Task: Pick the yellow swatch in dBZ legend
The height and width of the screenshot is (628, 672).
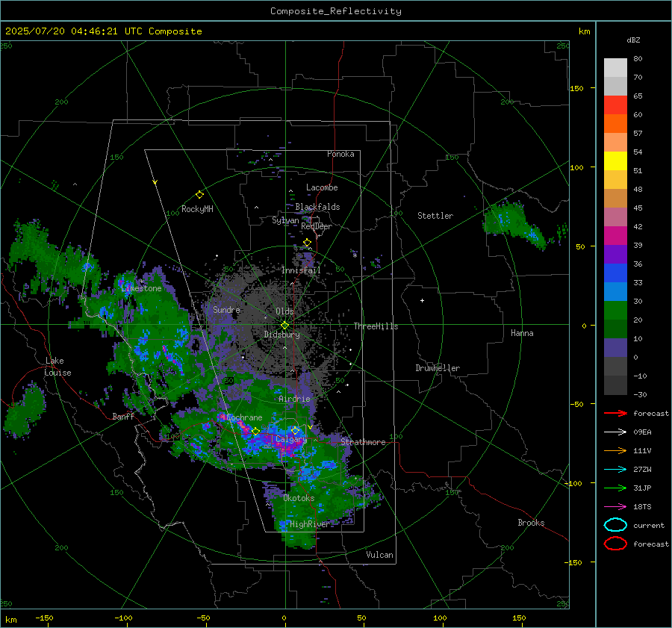Action: tap(615, 161)
